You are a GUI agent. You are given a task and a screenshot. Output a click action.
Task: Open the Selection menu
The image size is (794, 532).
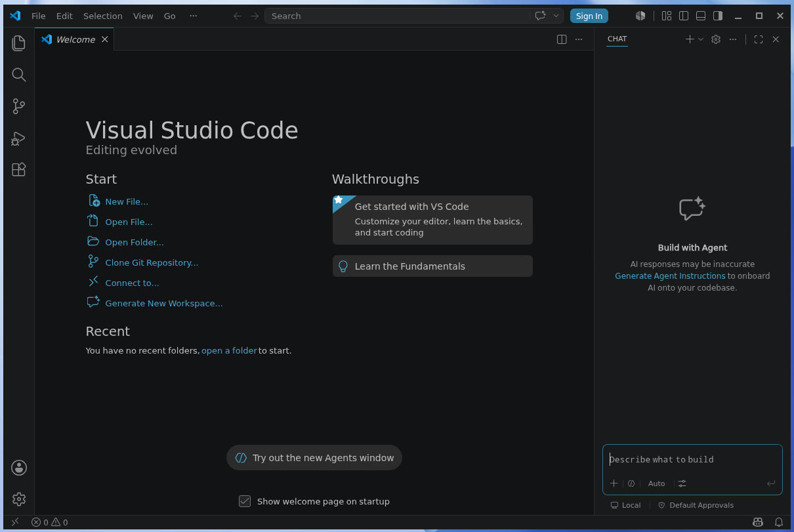tap(103, 16)
